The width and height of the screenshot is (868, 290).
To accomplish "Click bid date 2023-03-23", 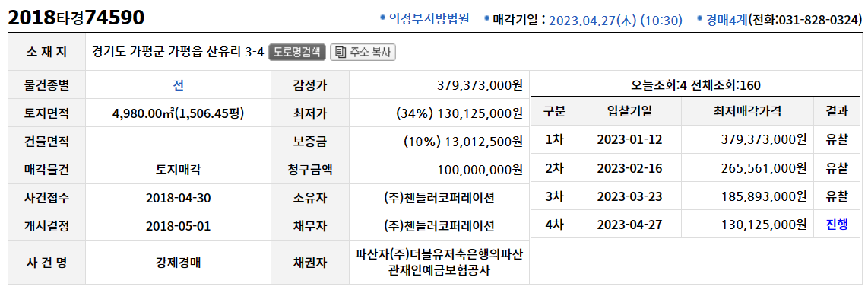I will [629, 196].
